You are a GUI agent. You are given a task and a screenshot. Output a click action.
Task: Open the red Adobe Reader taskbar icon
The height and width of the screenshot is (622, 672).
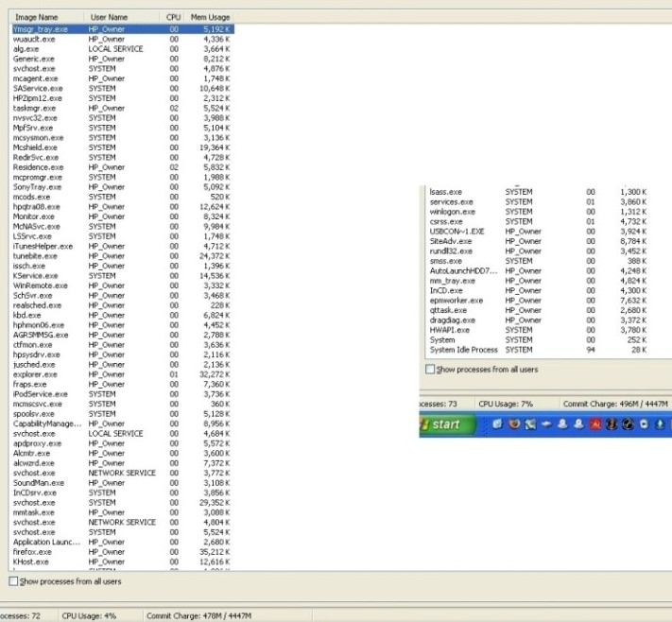(594, 424)
